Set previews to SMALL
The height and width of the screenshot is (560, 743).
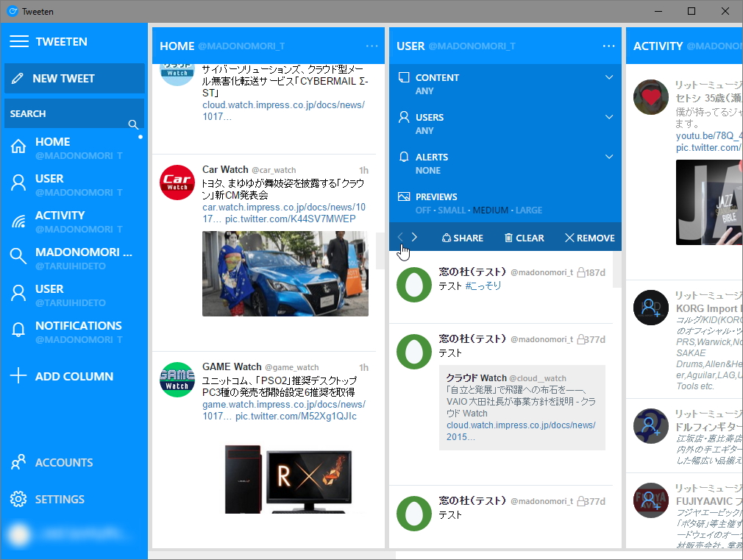click(452, 210)
